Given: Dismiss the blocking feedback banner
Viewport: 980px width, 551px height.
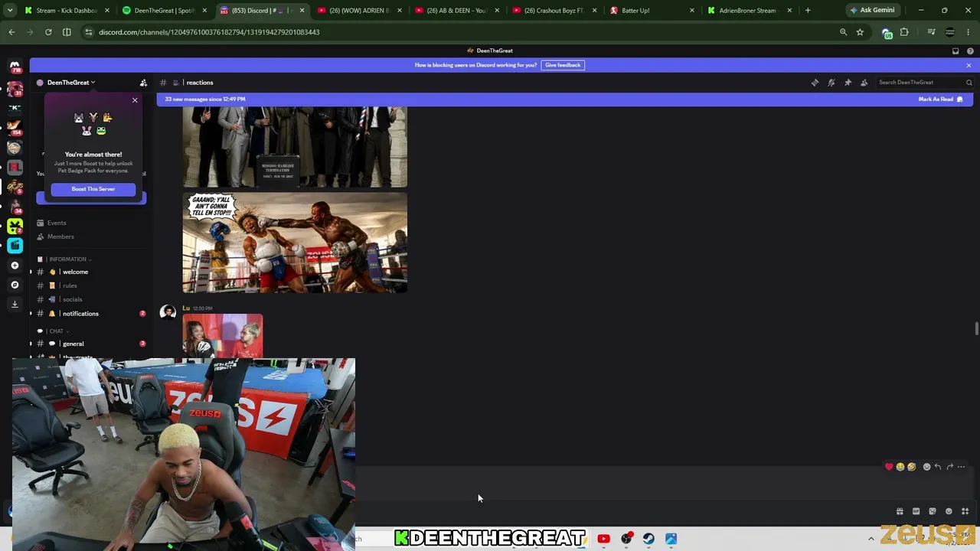Looking at the screenshot, I should [969, 65].
